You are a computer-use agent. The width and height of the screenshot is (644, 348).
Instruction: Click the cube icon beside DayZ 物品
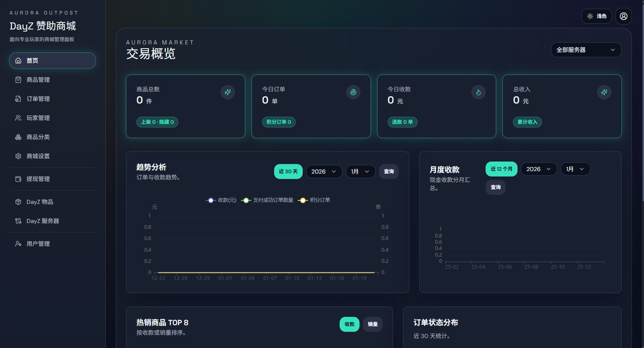coord(18,202)
